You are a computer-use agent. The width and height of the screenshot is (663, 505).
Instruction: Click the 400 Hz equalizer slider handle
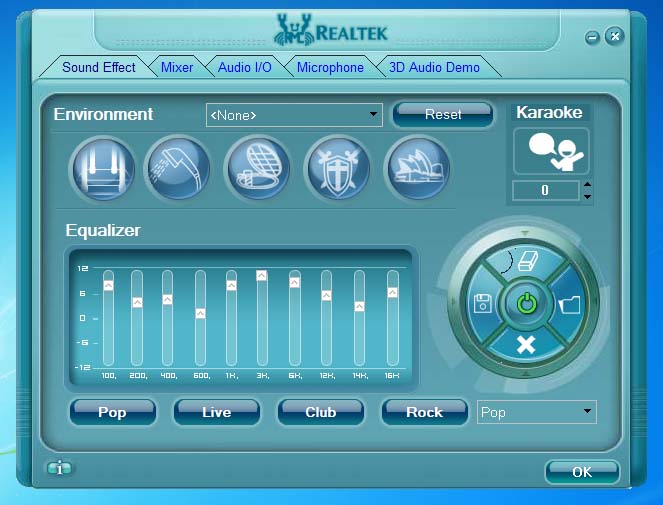(x=167, y=299)
